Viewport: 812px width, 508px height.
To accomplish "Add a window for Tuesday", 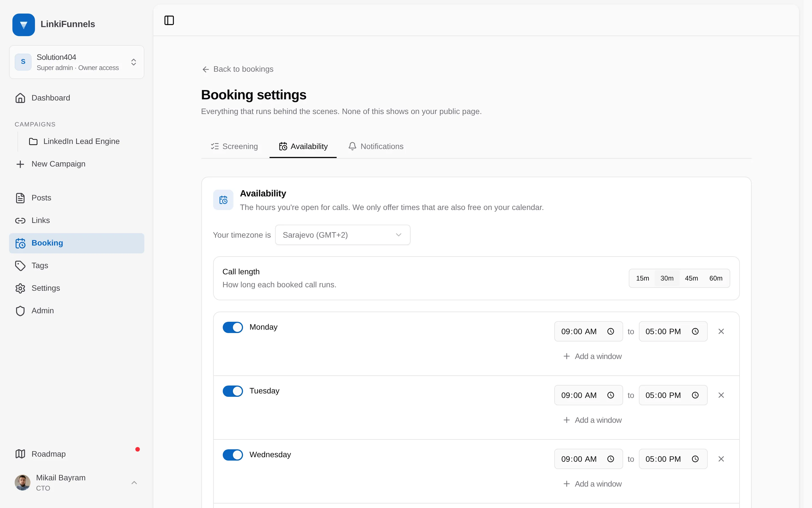I will (x=592, y=420).
